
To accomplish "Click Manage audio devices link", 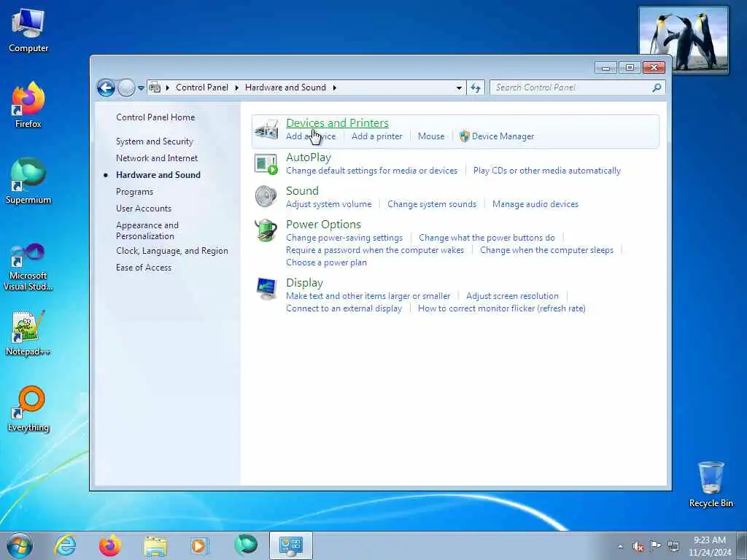I will pyautogui.click(x=535, y=204).
